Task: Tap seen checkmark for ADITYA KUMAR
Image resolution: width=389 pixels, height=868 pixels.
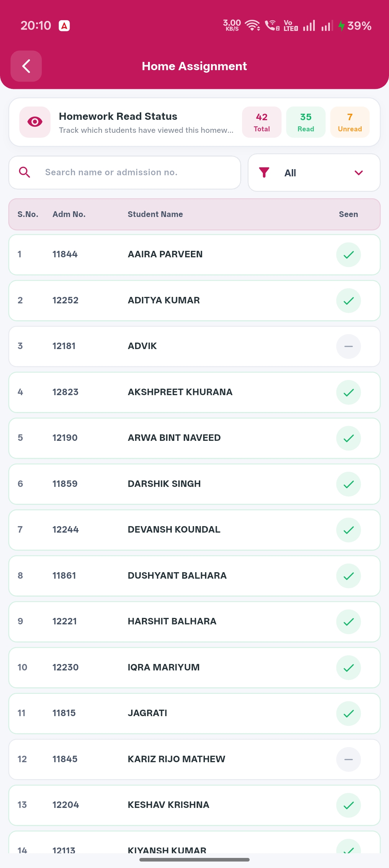Action: (x=349, y=301)
